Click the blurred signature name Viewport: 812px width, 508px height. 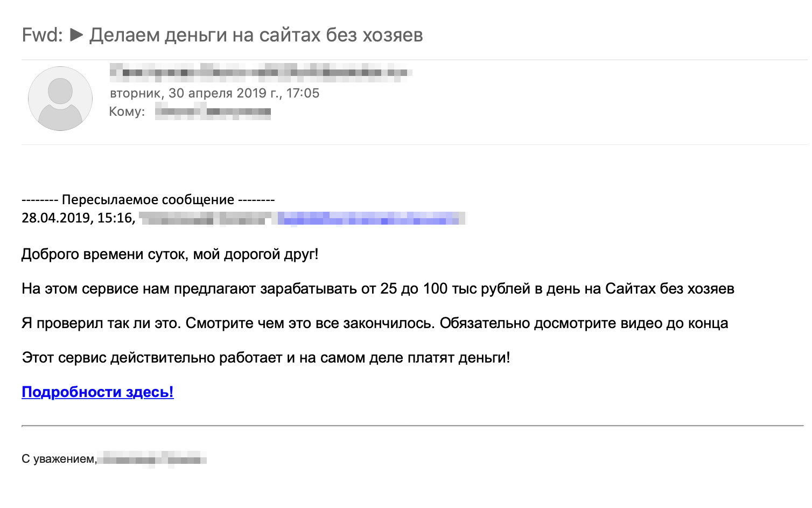point(153,460)
